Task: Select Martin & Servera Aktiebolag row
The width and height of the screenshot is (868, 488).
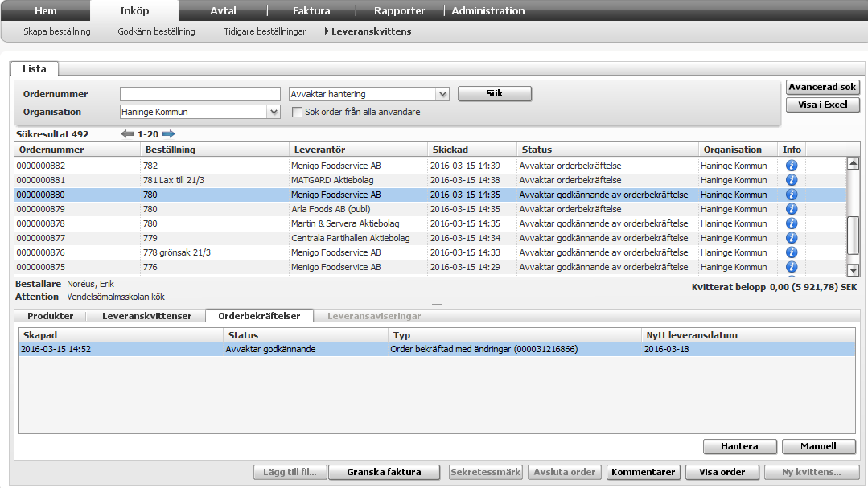Action: coord(430,223)
